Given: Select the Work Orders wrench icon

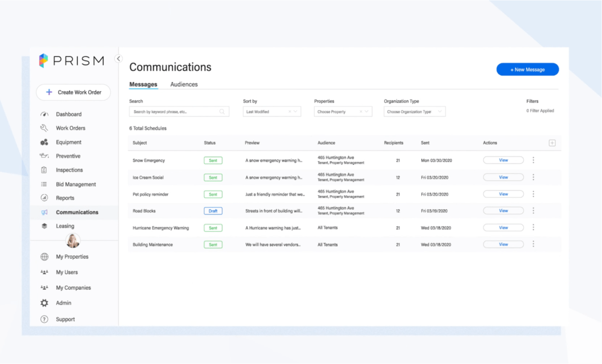Looking at the screenshot, I should [x=44, y=128].
